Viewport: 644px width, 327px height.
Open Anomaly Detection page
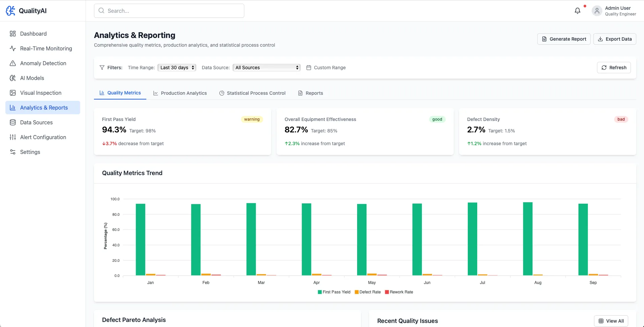43,63
